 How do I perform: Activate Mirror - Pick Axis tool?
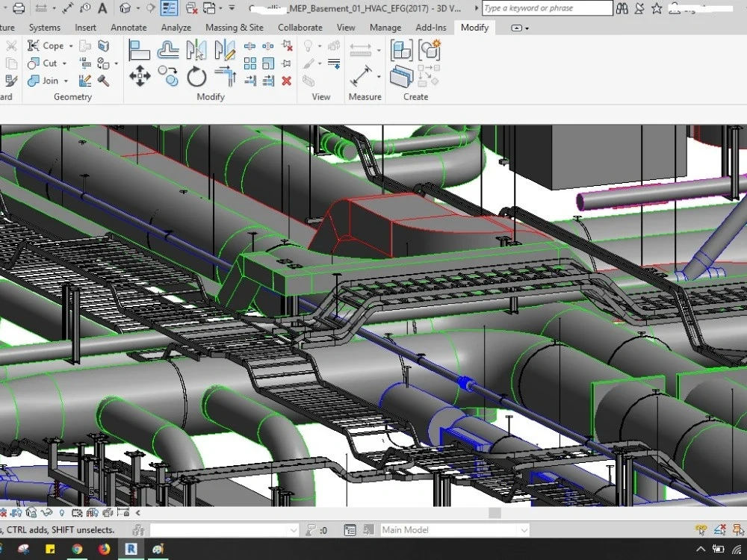point(196,49)
